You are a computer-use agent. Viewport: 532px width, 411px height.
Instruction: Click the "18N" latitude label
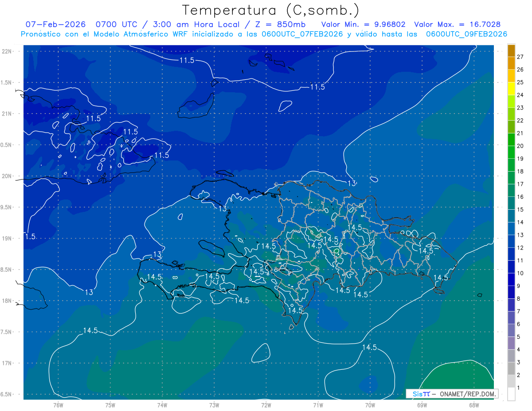7,301
